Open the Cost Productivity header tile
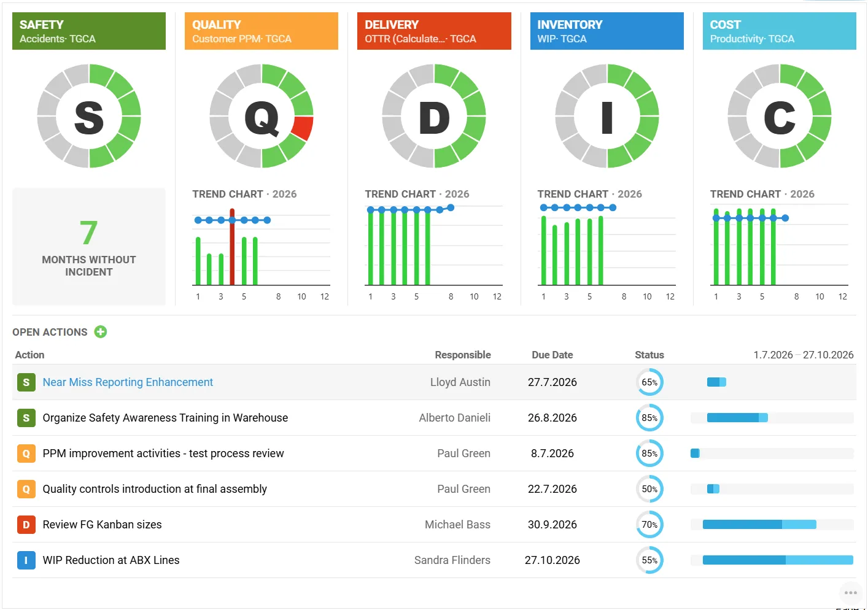 tap(779, 31)
